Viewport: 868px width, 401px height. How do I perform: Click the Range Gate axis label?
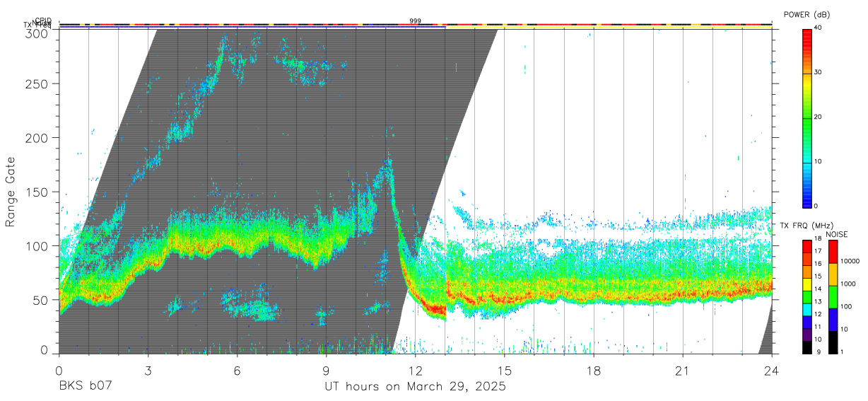tap(11, 193)
